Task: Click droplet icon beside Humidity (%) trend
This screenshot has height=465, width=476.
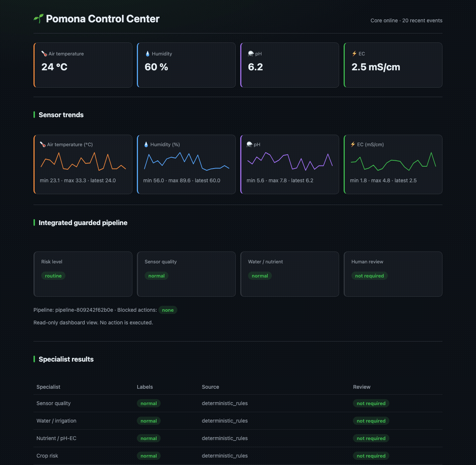Action: point(146,144)
